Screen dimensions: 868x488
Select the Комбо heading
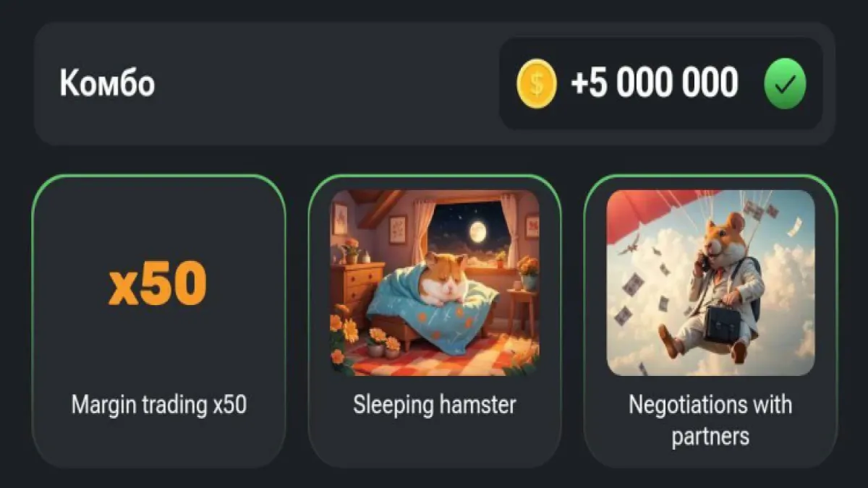coord(107,84)
